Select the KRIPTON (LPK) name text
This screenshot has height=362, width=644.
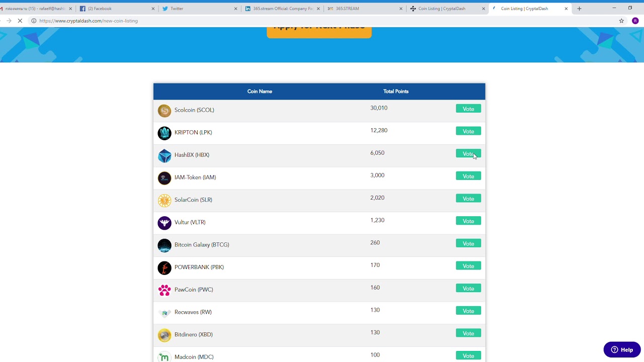point(193,132)
